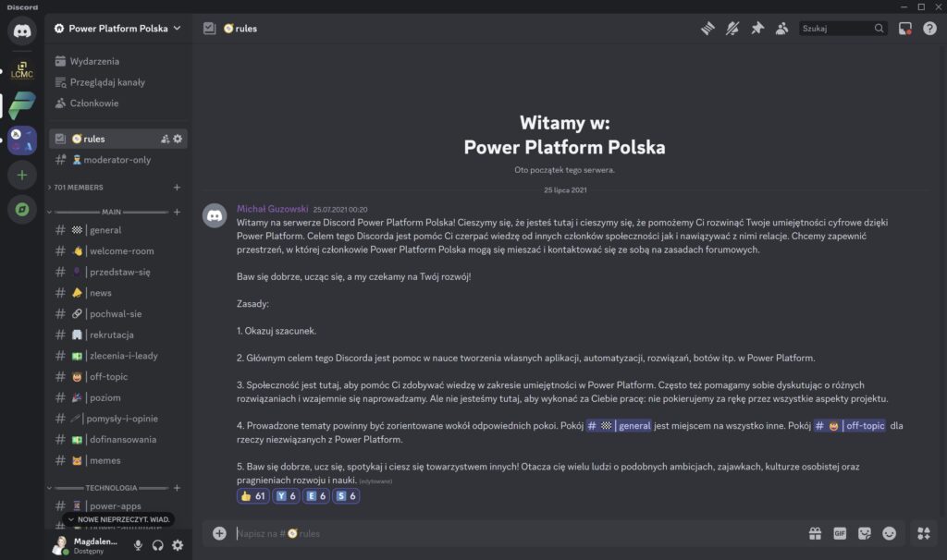Open the sticker picker
Screen dimensions: 947x560
865,533
